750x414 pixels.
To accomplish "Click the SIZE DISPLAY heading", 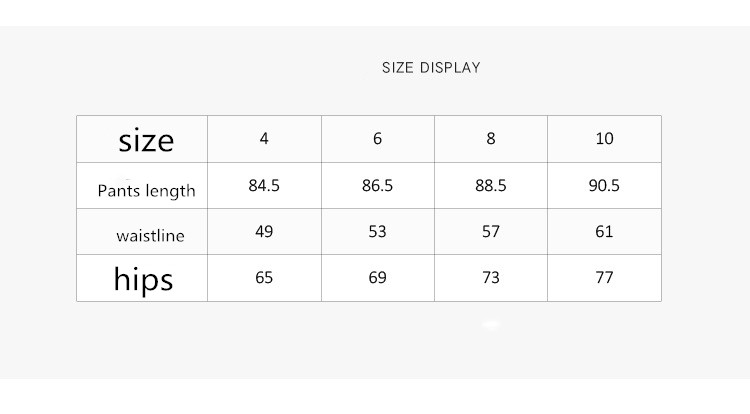I will pyautogui.click(x=431, y=68).
